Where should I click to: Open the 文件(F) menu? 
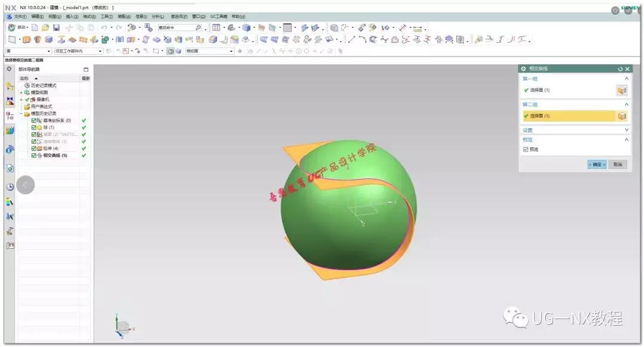[20, 17]
